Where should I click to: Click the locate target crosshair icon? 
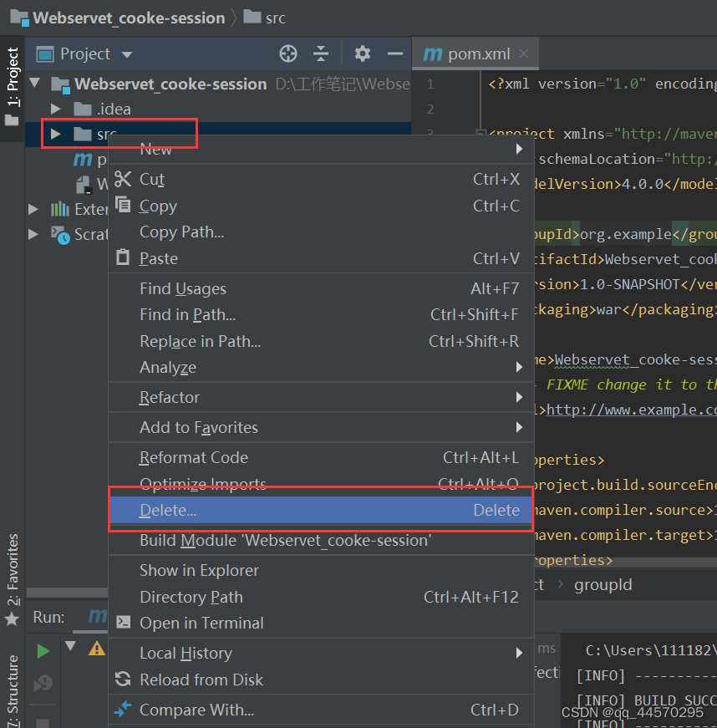(288, 53)
